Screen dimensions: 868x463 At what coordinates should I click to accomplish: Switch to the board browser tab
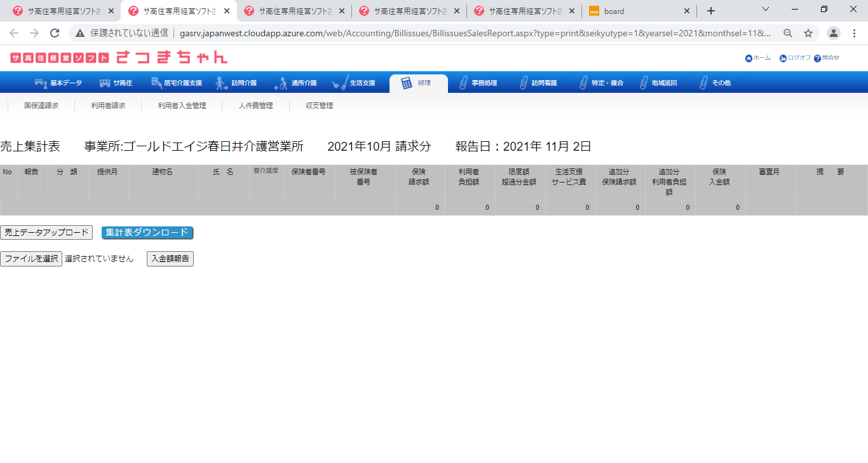[639, 11]
